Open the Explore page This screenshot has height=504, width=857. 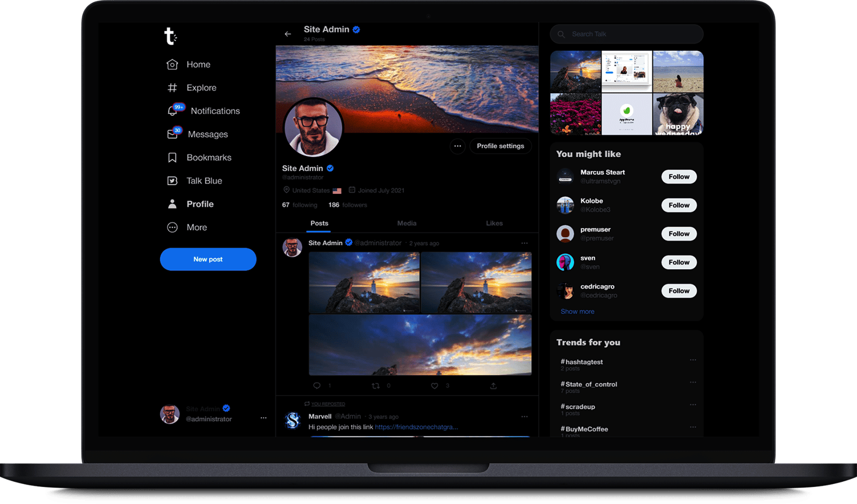click(191, 88)
